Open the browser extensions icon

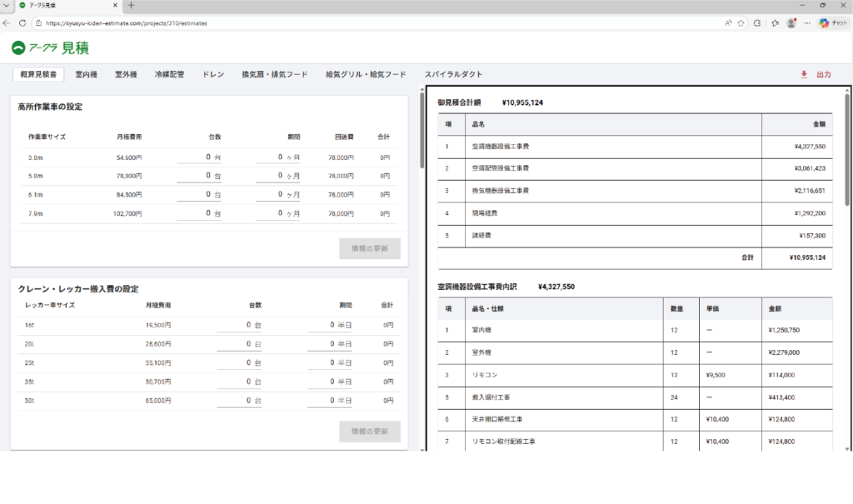(x=756, y=23)
